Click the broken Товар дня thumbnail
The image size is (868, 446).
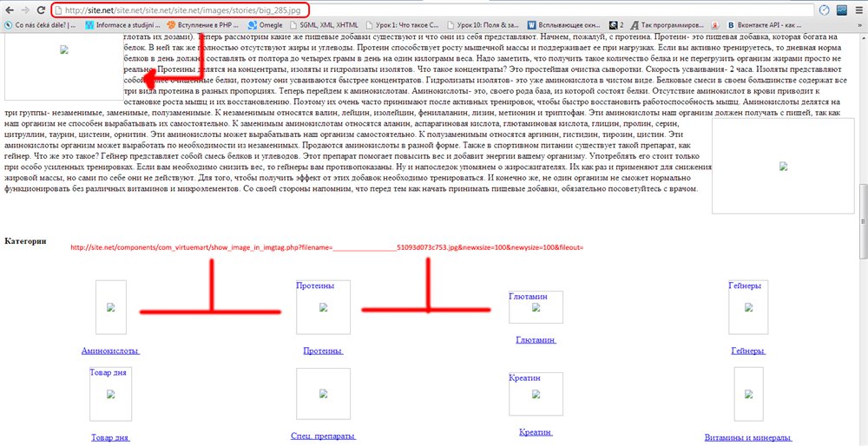coord(110,393)
